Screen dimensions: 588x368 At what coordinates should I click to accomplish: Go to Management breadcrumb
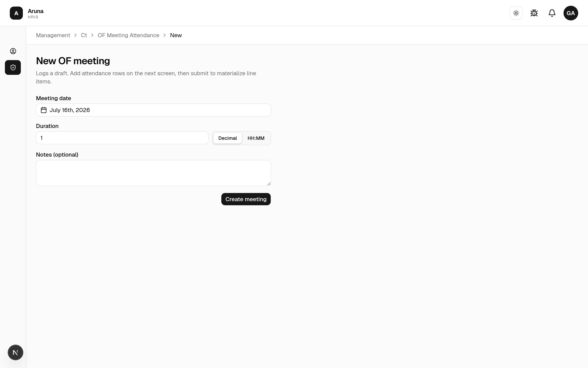point(53,35)
